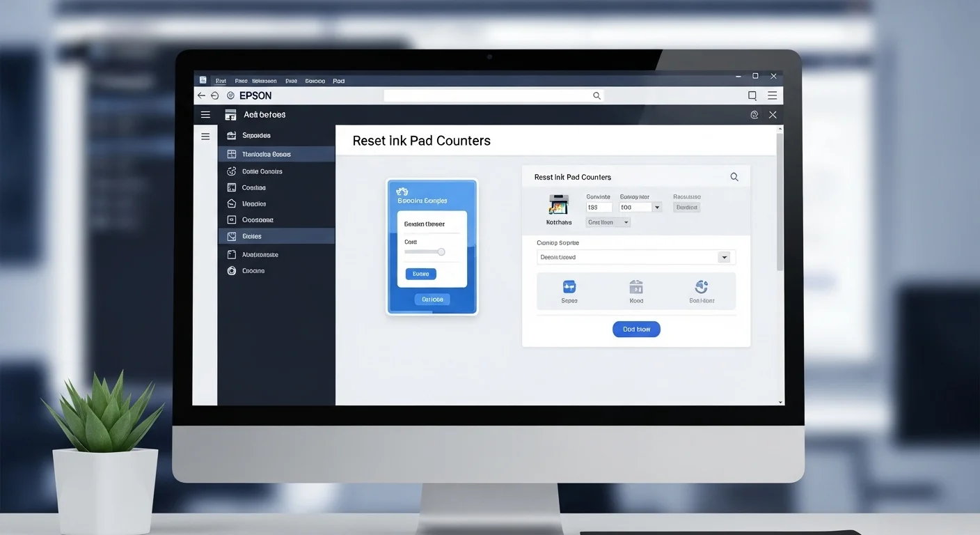Click the printer icon above 'Kotrhaive'
The width and height of the screenshot is (980, 535).
(559, 203)
